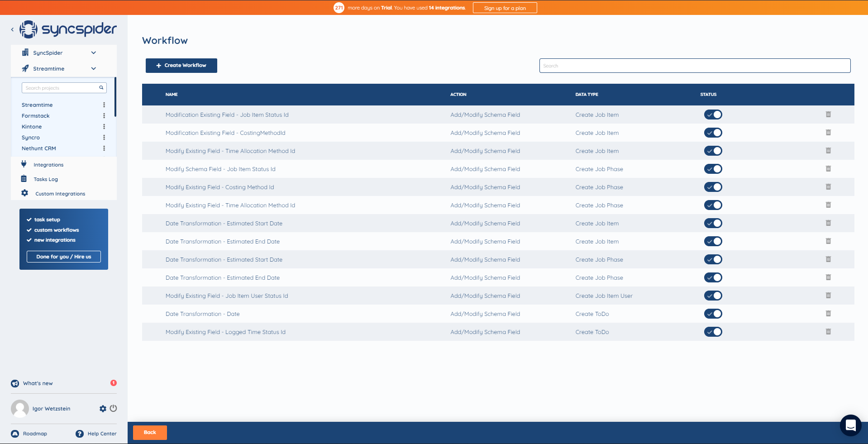Delete Modify Schema Field - Job Item Status Id
The height and width of the screenshot is (444, 868).
[x=828, y=169]
